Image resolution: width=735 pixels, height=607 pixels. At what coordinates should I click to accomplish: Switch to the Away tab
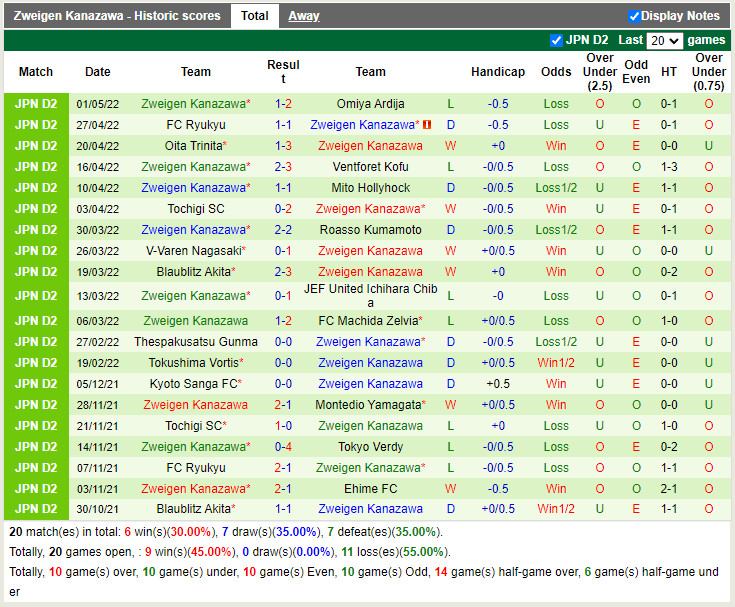tap(304, 16)
